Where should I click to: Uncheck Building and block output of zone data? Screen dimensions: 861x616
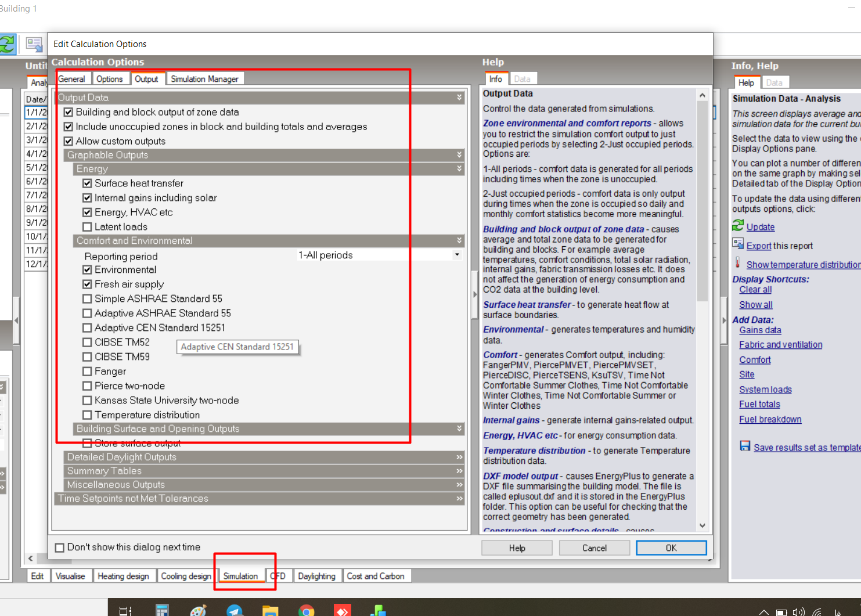click(x=69, y=112)
